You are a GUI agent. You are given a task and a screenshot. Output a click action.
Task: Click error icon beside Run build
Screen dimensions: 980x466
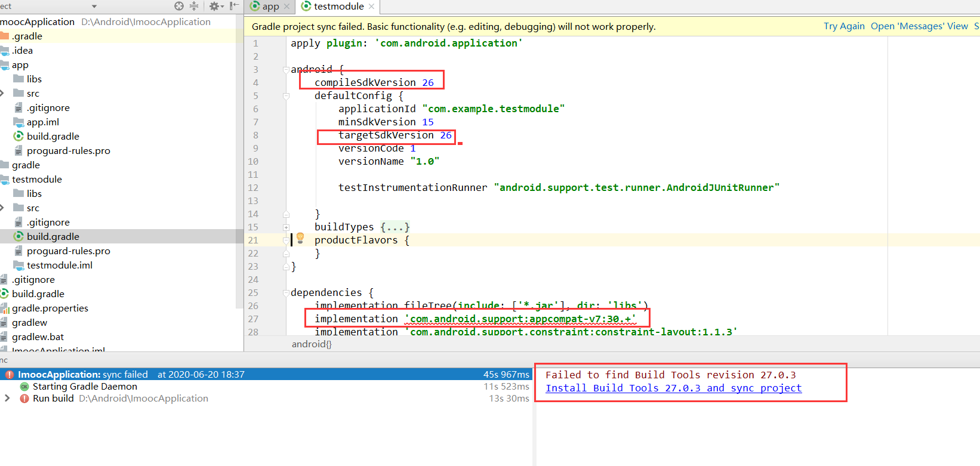tap(24, 398)
